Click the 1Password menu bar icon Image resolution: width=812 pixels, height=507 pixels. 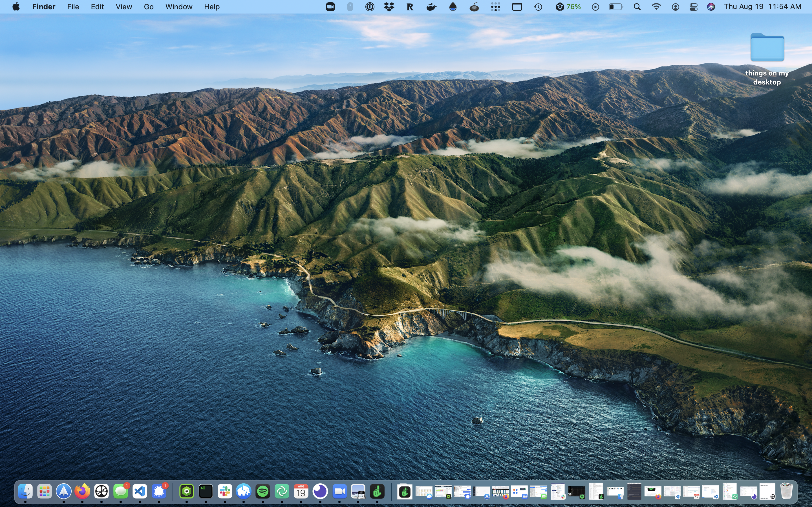click(370, 7)
